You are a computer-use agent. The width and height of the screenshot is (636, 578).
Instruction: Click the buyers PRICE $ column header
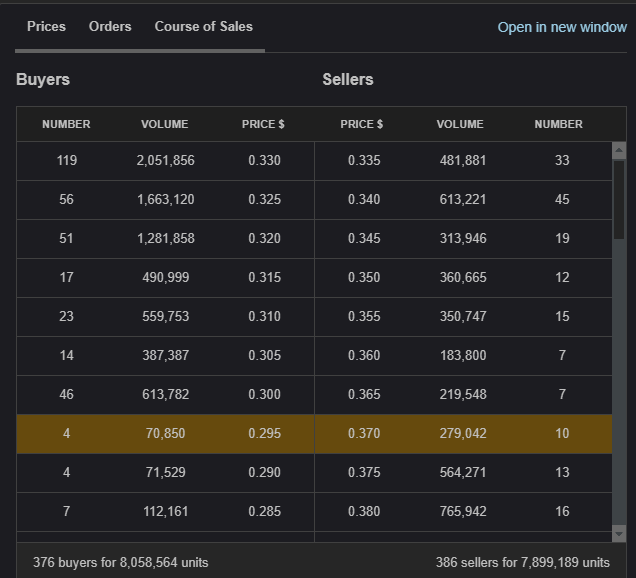pyautogui.click(x=263, y=124)
